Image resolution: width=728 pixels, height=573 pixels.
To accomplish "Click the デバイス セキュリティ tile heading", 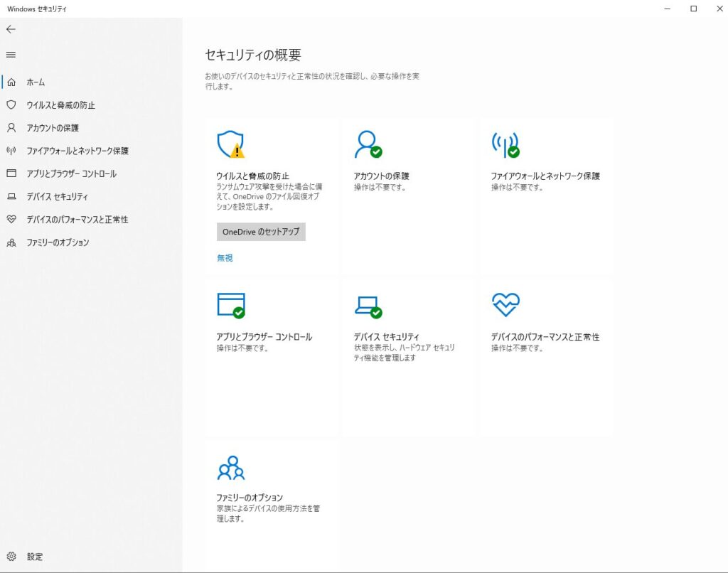I will (x=386, y=337).
